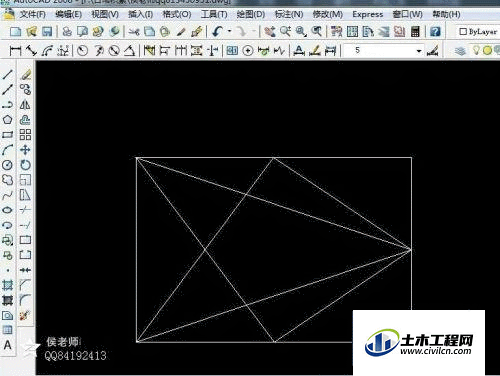Click the Undo arrow icon

pos(218,32)
